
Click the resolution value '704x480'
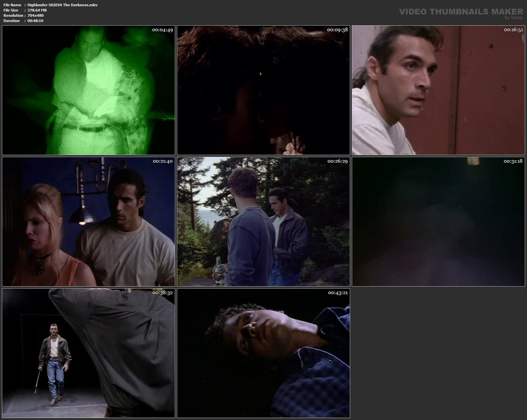pos(36,15)
